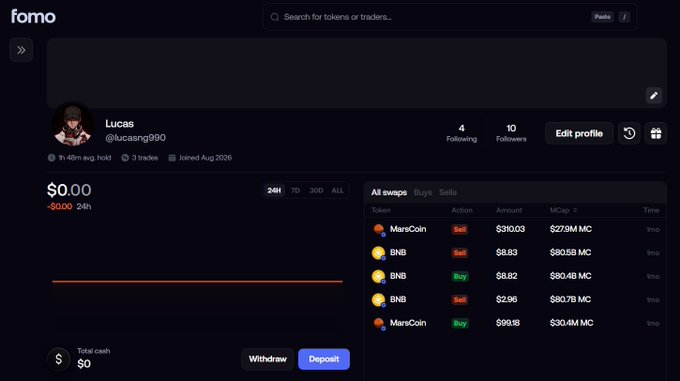Click Sell badge in BNB $2.96 row

click(460, 300)
